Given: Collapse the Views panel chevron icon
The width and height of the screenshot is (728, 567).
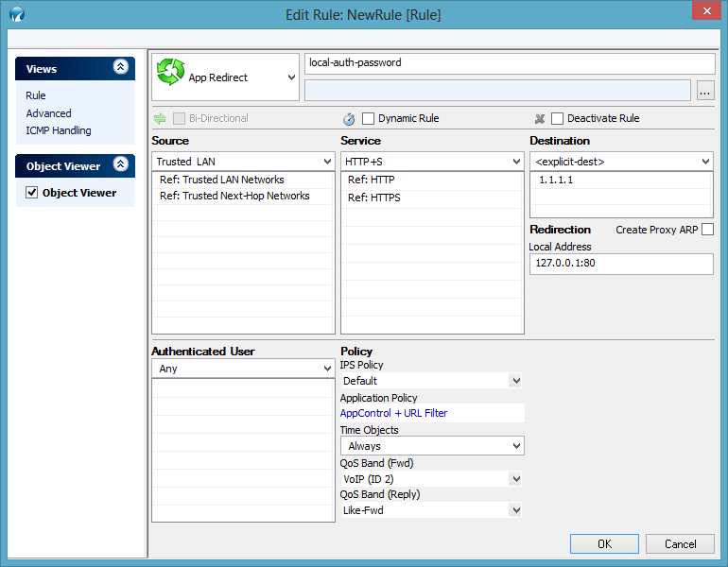Looking at the screenshot, I should 121,67.
